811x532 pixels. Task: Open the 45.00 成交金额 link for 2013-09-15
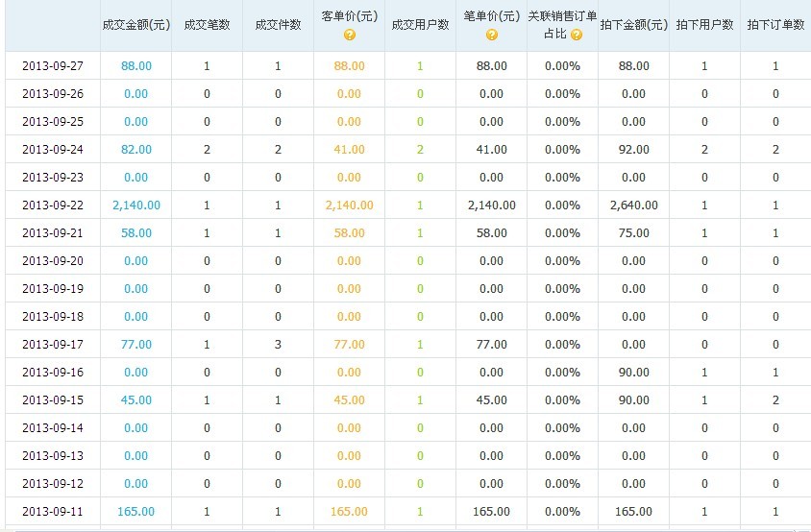click(136, 400)
